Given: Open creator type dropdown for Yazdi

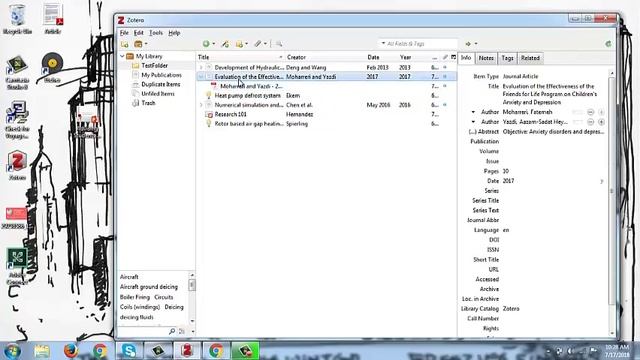Looking at the screenshot, I should point(473,122).
